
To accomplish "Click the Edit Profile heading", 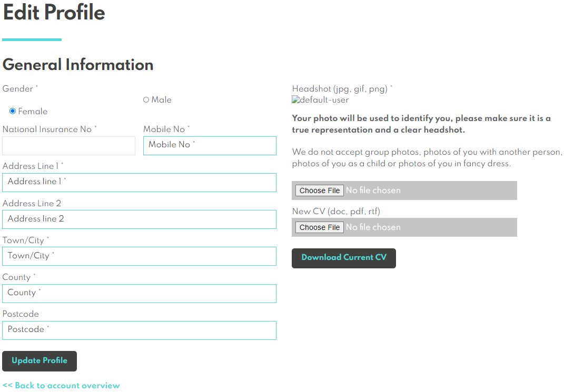I will click(x=54, y=12).
